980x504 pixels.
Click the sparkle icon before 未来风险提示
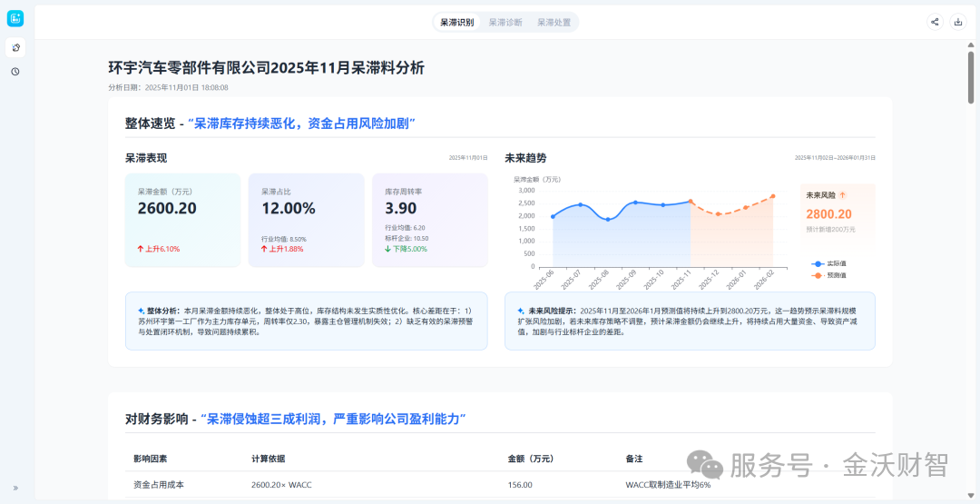(521, 311)
